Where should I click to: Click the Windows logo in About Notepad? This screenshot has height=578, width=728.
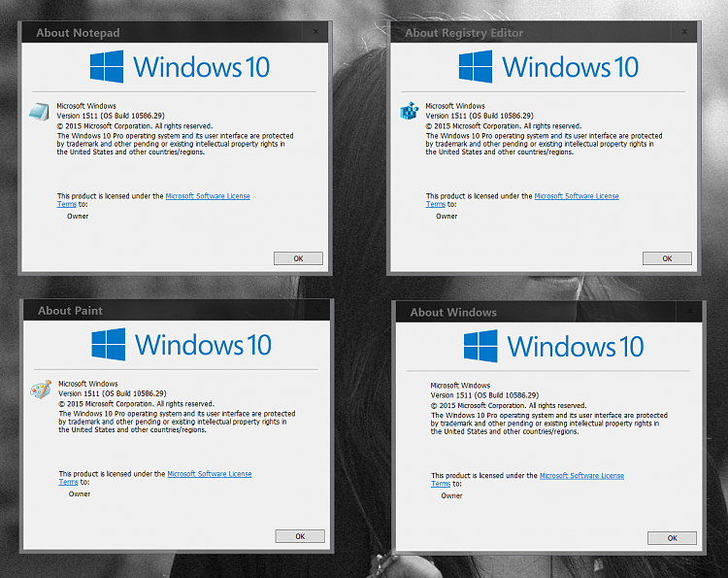[107, 66]
